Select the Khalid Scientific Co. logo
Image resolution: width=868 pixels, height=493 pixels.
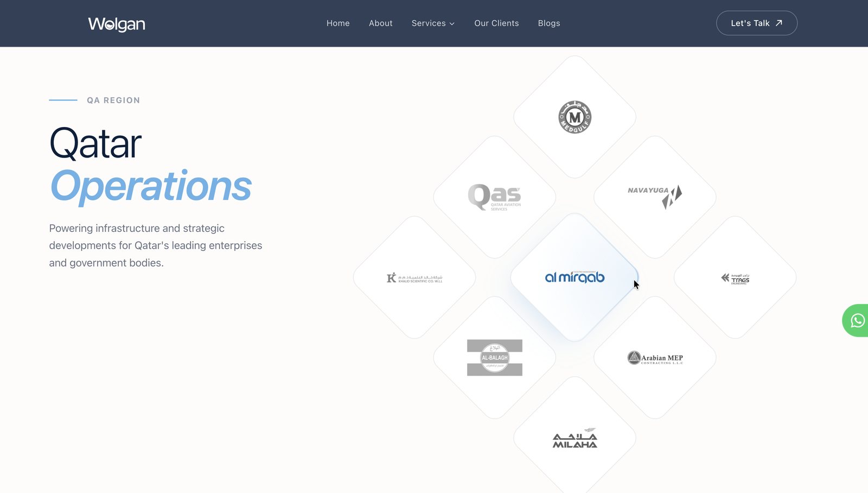[x=414, y=278]
